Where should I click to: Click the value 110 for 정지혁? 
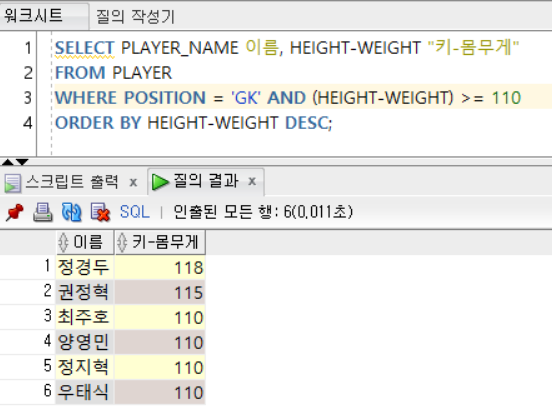160,367
